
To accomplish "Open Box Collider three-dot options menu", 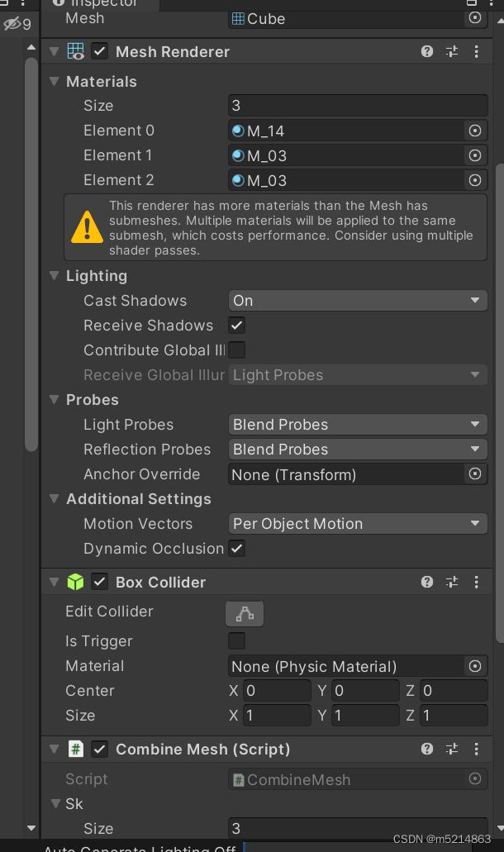I will tap(476, 583).
